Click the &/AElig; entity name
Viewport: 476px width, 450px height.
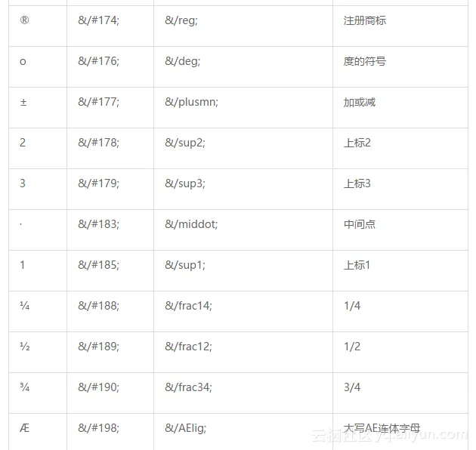click(185, 428)
